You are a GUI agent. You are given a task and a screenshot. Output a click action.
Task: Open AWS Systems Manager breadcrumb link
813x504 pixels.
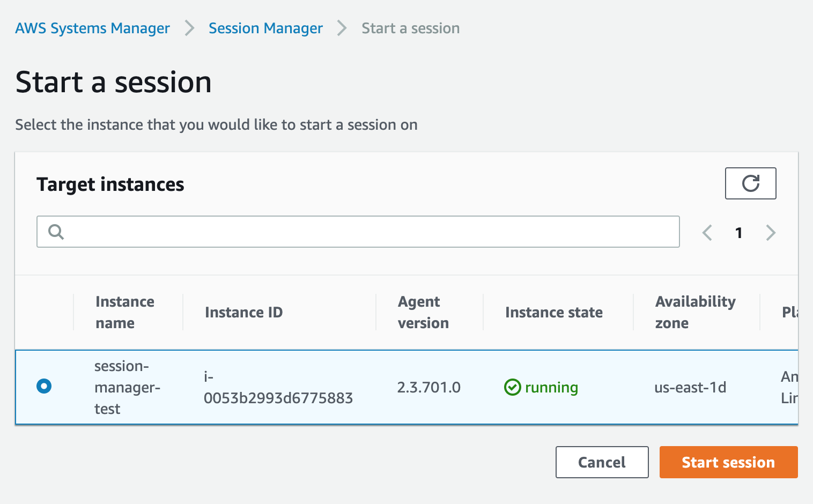pos(92,28)
